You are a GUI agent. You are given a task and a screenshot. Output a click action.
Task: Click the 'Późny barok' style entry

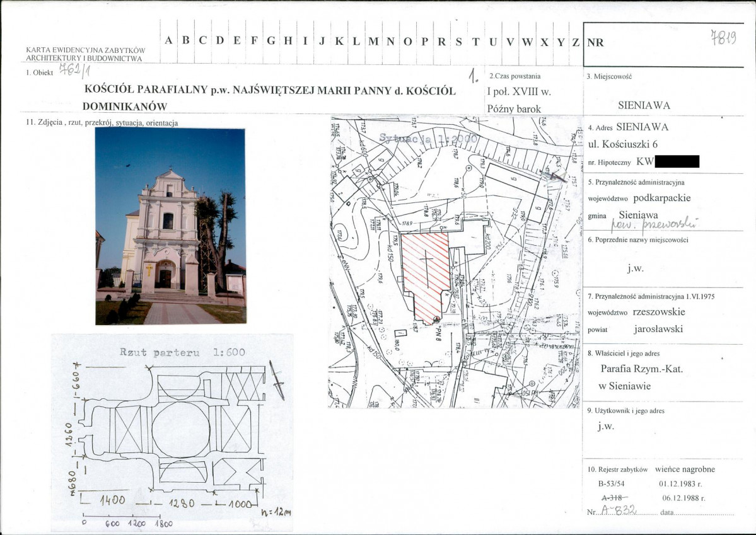point(514,108)
